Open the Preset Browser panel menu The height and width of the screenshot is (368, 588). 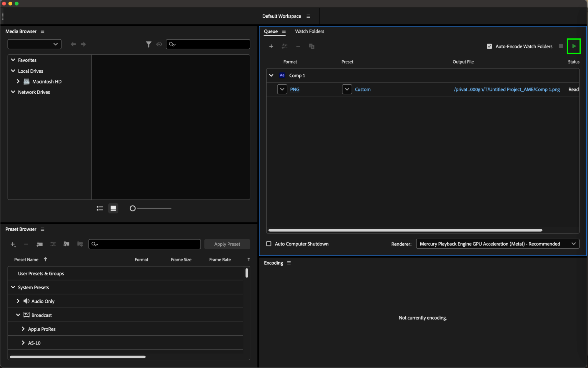[42, 229]
